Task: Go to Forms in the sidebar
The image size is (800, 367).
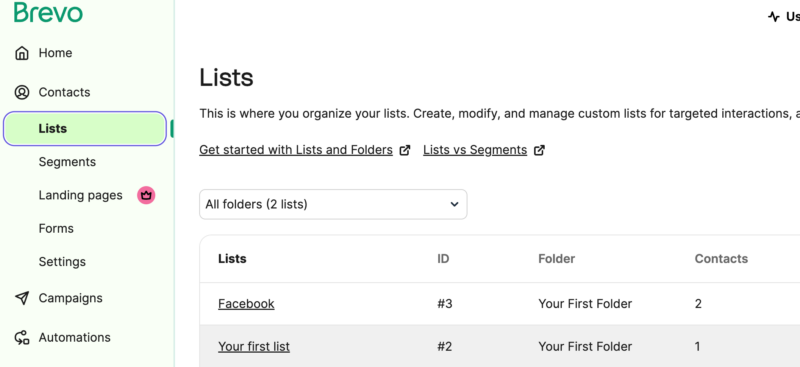Action: pyautogui.click(x=56, y=228)
